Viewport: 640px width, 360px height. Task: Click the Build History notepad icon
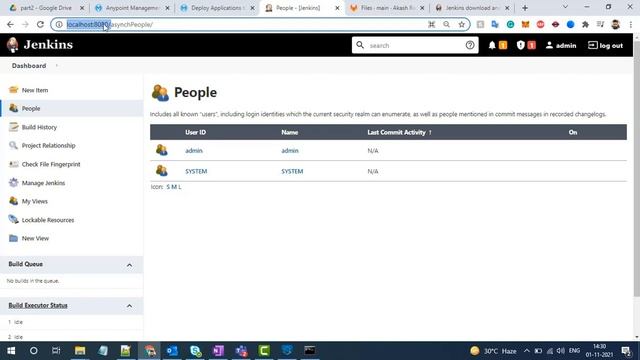coord(13,127)
